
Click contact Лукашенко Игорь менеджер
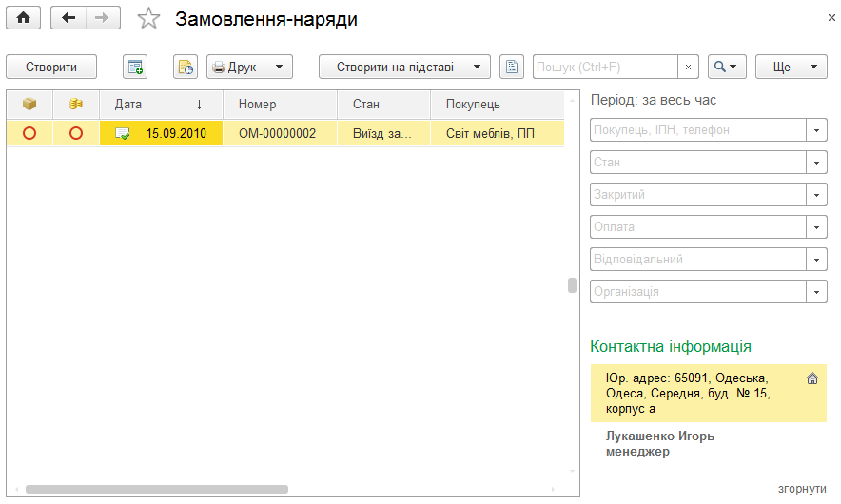(659, 443)
